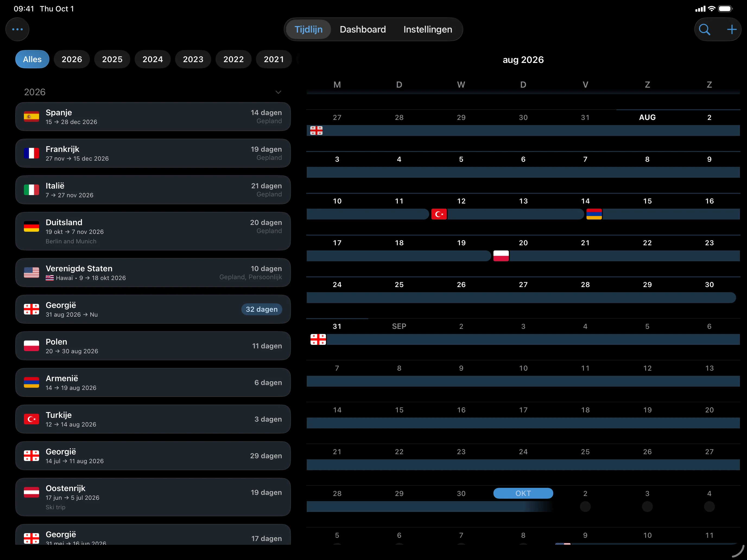747x560 pixels.
Task: Click the Turkish flag on Turkije card
Action: tap(31, 419)
